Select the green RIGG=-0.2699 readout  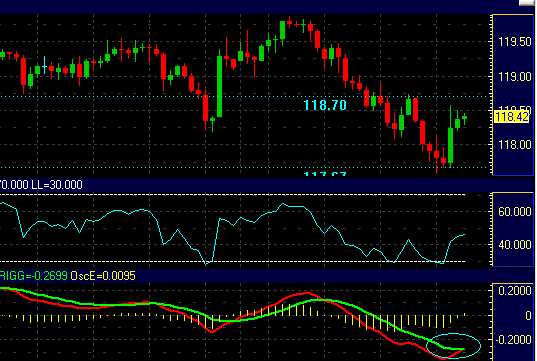(x=34, y=276)
